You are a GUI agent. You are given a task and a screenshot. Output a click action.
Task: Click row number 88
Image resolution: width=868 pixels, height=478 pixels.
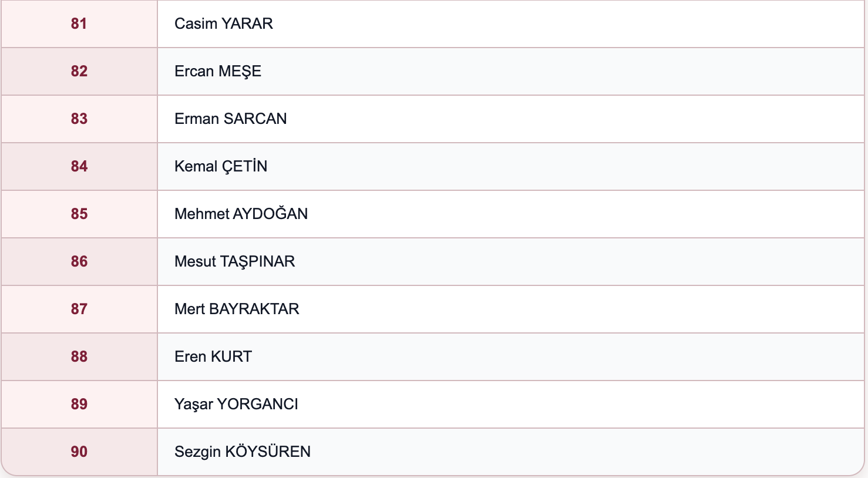[x=79, y=356]
